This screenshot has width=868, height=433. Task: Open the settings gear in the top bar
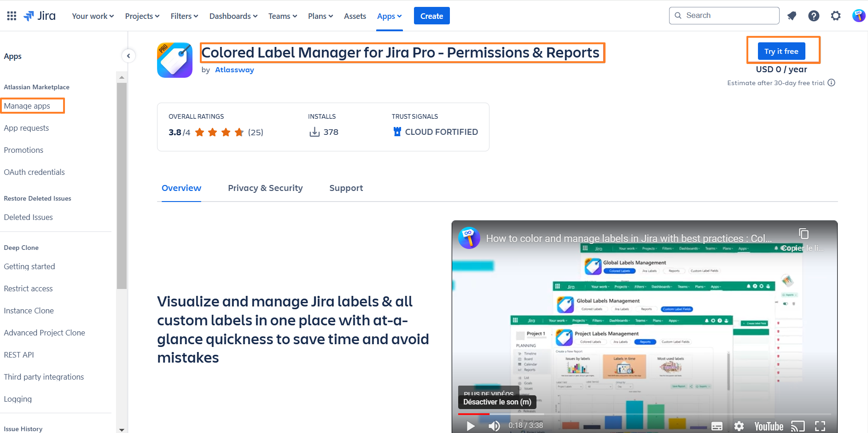(835, 16)
